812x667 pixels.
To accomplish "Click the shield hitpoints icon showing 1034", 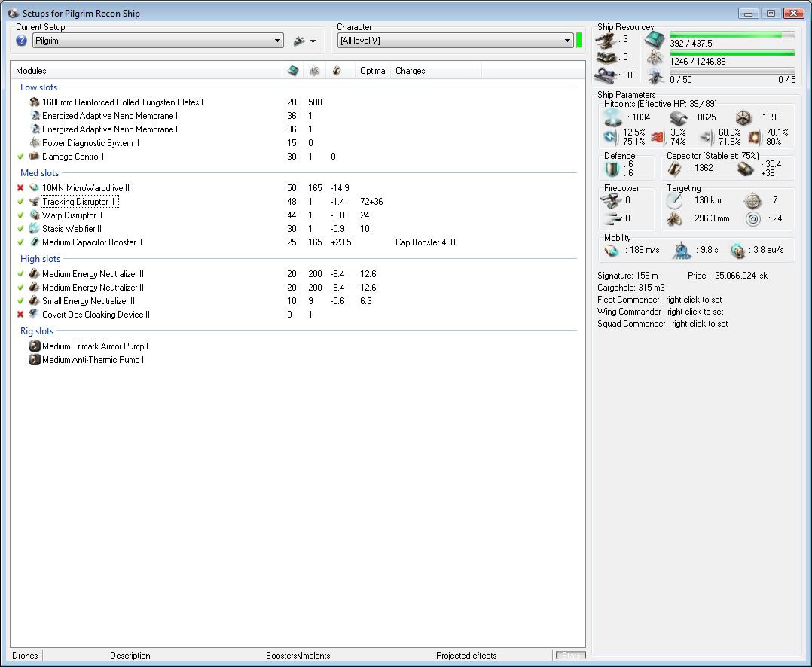I will 613,117.
